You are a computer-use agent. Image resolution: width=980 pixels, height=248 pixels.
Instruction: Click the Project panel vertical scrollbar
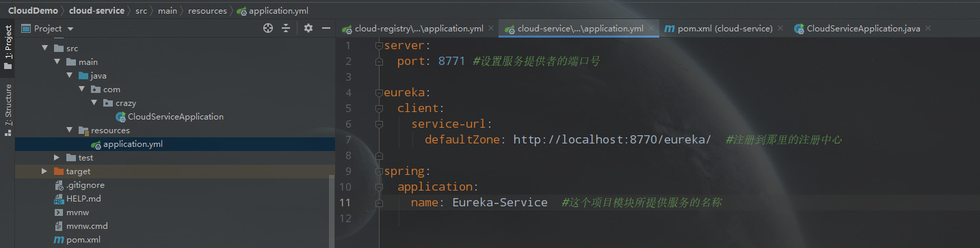332,212
